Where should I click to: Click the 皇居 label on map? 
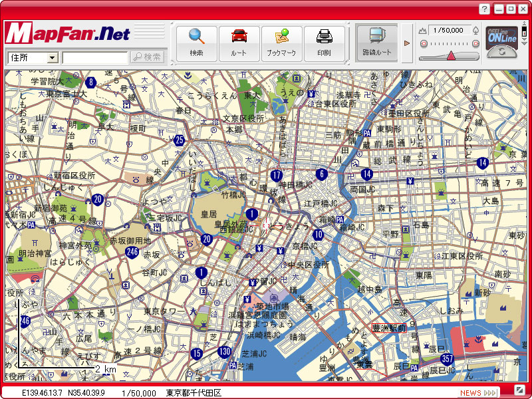coord(209,214)
